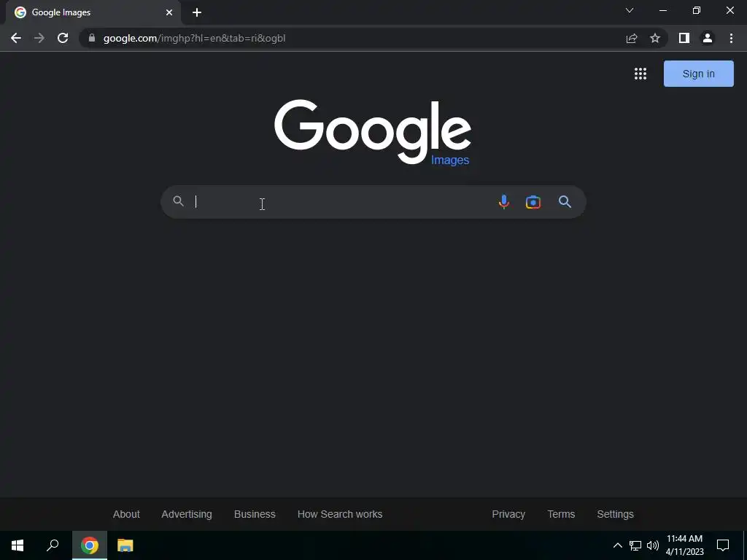Image resolution: width=747 pixels, height=560 pixels.
Task: Click the small search icon inside field
Action: point(178,201)
